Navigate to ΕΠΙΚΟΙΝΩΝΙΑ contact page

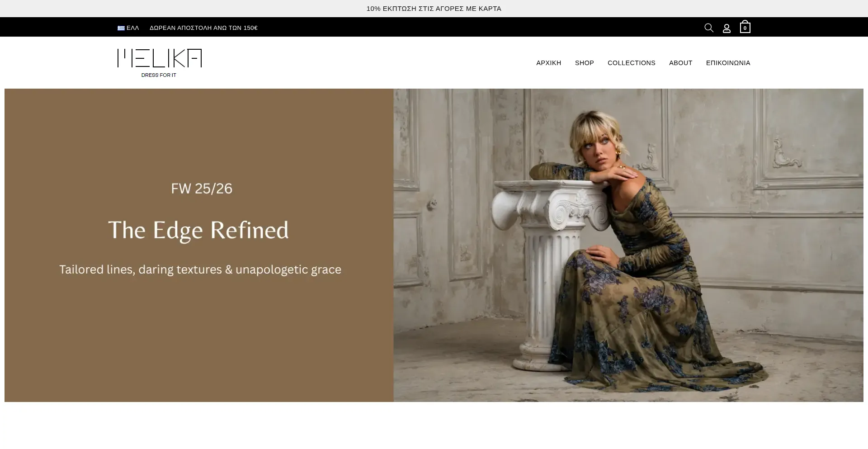coord(728,63)
